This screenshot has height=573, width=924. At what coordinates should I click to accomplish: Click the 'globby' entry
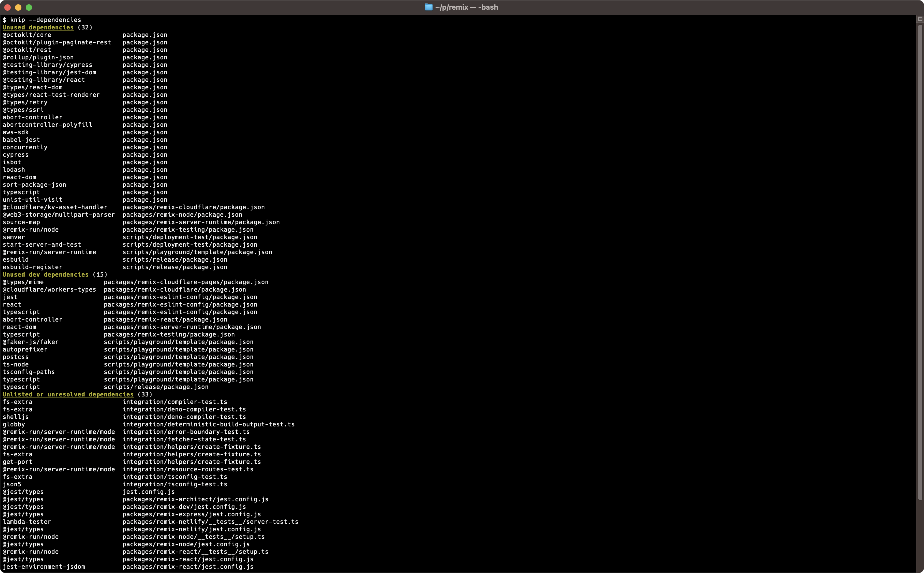click(x=14, y=425)
